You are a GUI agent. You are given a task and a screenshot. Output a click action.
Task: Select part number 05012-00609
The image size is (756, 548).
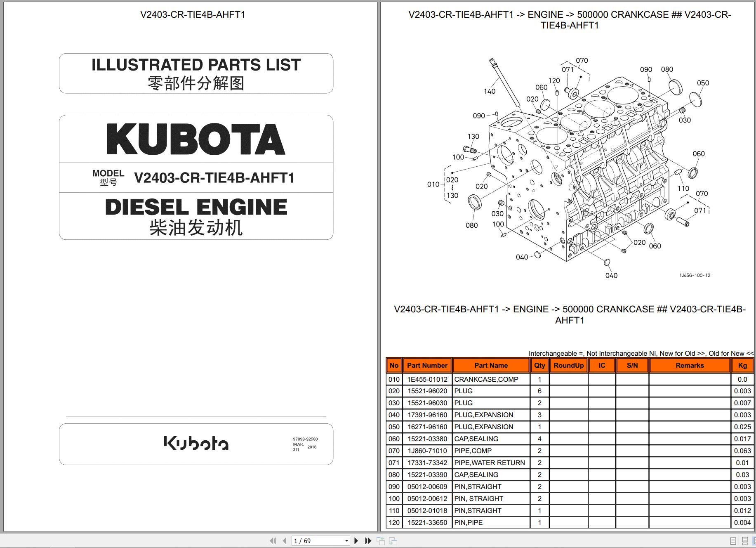click(427, 487)
